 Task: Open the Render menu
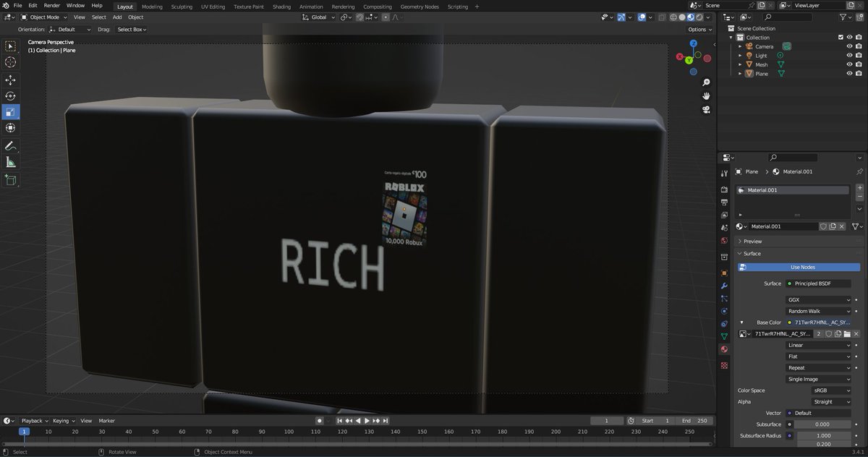(x=51, y=5)
